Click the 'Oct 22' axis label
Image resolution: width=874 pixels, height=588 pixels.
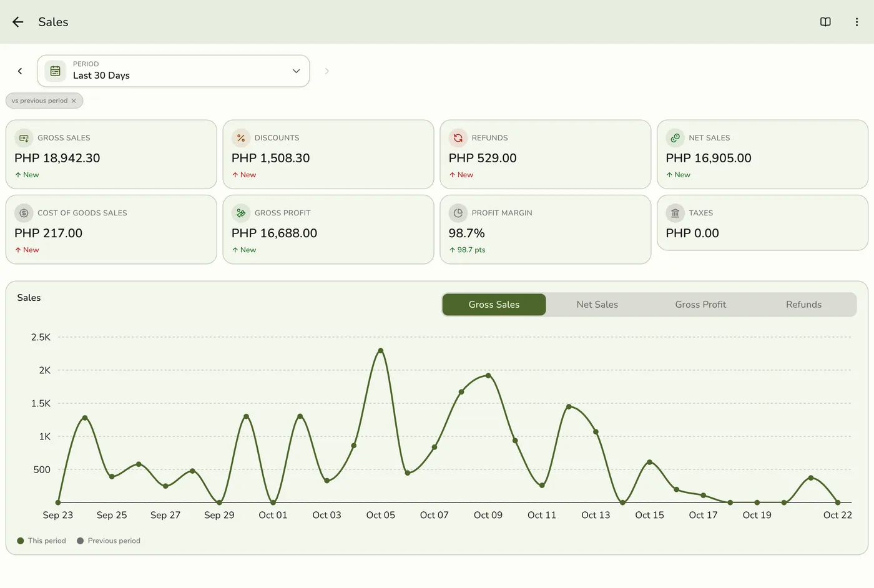[x=838, y=515]
